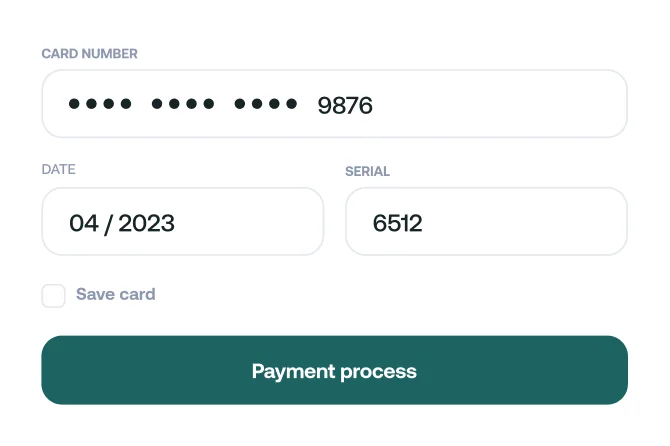This screenshot has height=446, width=670.
Task: Click empty space after 6512 in serial field
Action: tap(530, 222)
